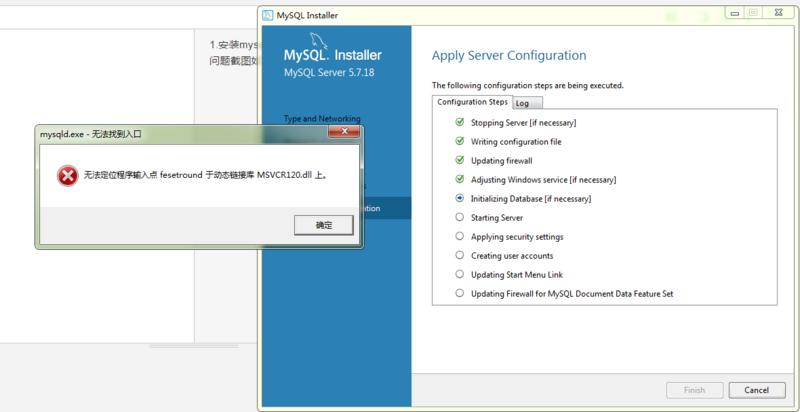Click the 'Starting Server' step text

coord(497,218)
